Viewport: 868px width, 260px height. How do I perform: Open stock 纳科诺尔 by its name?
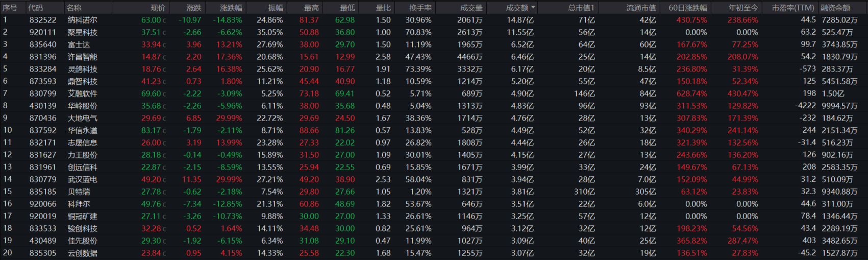tap(82, 20)
